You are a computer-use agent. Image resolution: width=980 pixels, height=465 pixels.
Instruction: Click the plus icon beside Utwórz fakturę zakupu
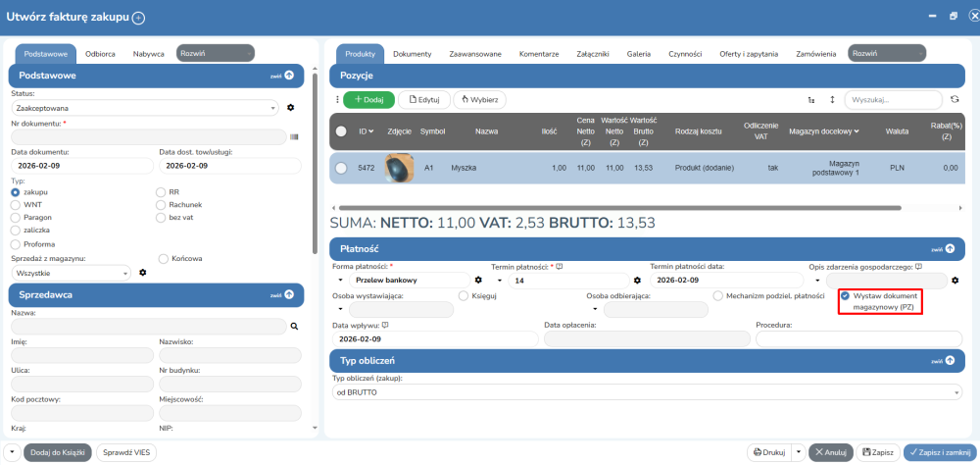(138, 18)
